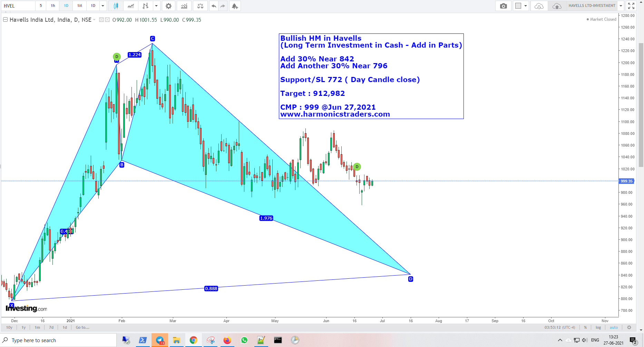Open File Explorer from the taskbar
644x347 pixels.
pyautogui.click(x=177, y=340)
